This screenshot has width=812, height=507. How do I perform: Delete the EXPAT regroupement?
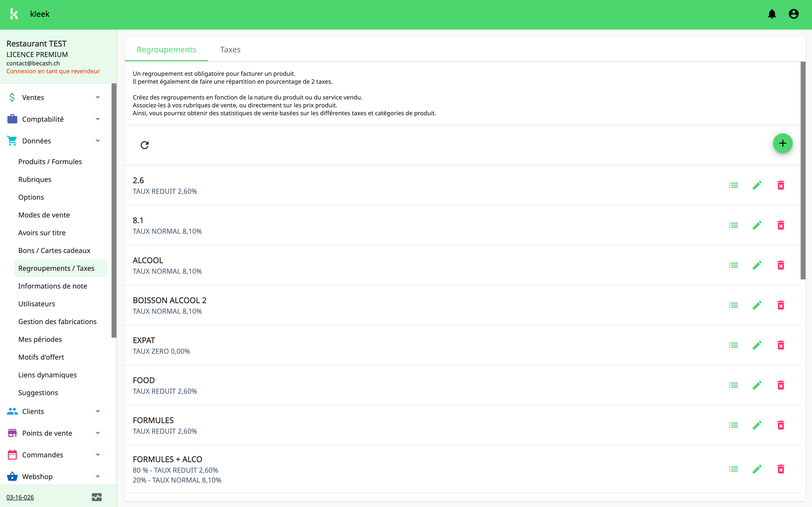coord(781,345)
